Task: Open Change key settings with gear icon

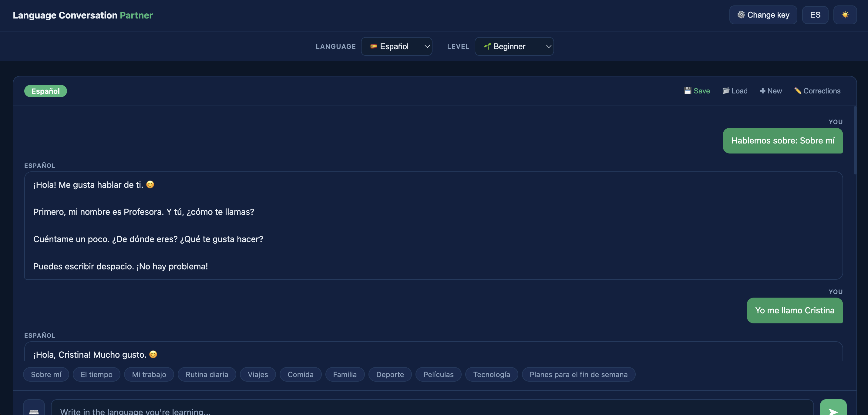Action: (763, 15)
